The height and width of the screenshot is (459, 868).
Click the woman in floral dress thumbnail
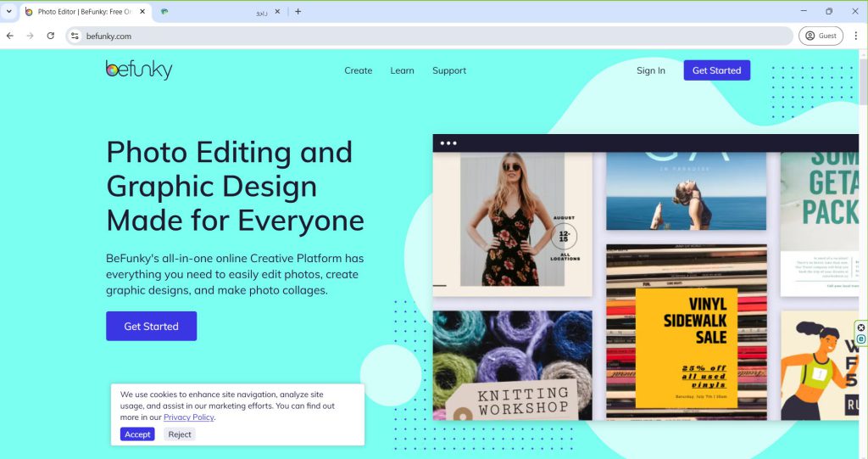pyautogui.click(x=512, y=224)
